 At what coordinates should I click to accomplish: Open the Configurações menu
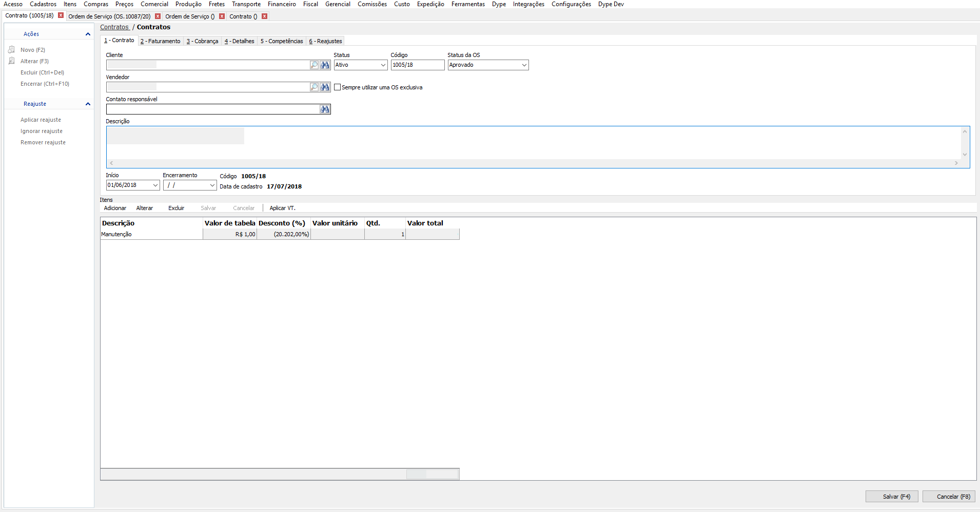[x=571, y=4]
